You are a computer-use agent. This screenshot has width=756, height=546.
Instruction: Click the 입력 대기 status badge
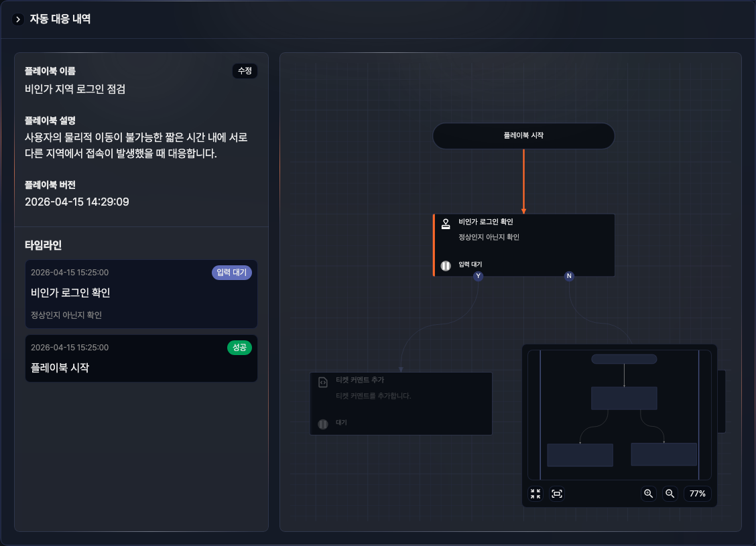click(x=232, y=273)
